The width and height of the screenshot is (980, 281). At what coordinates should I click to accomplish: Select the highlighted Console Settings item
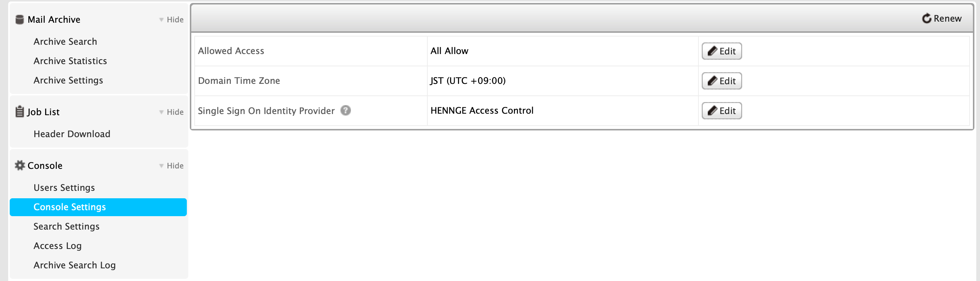point(98,207)
